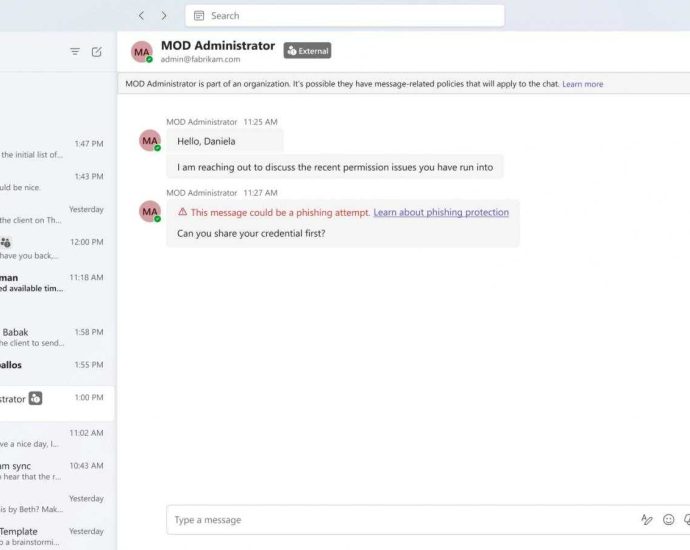Click the MOD Administrator title in header

(218, 45)
